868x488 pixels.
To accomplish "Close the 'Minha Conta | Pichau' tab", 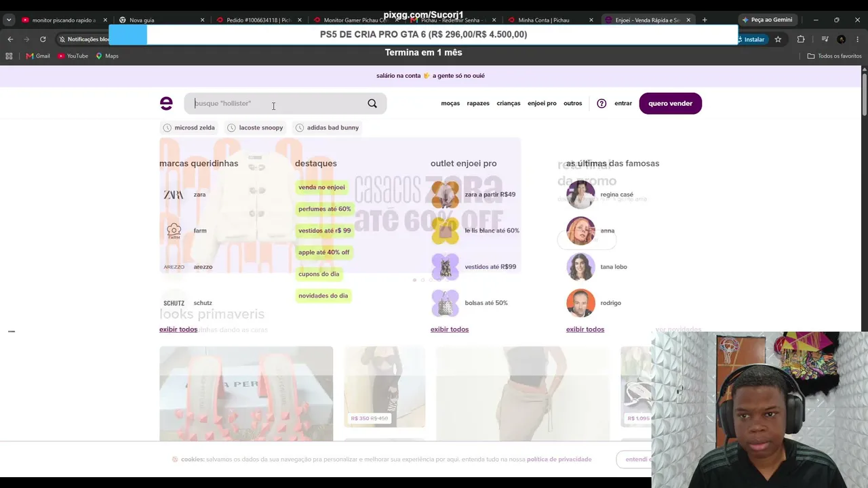I will click(x=591, y=20).
